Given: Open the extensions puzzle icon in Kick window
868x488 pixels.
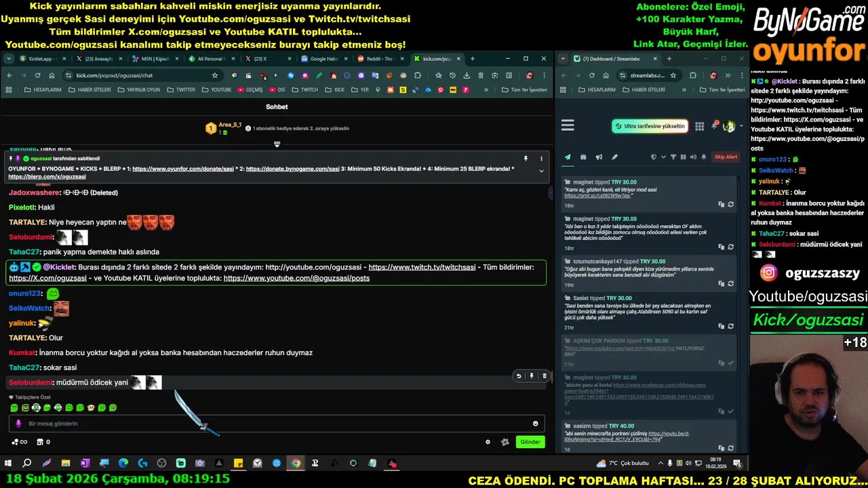Looking at the screenshot, I should pyautogui.click(x=418, y=75).
